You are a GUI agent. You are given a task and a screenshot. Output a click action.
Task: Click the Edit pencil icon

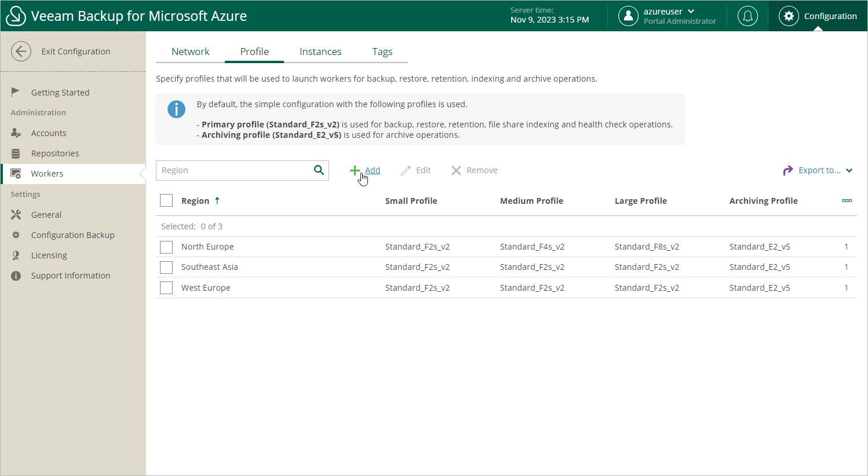[406, 170]
